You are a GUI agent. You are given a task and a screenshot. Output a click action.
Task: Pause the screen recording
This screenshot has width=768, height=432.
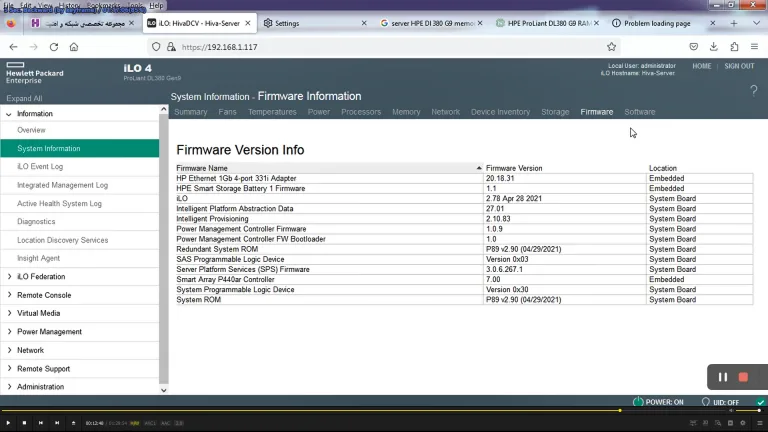pyautogui.click(x=723, y=377)
